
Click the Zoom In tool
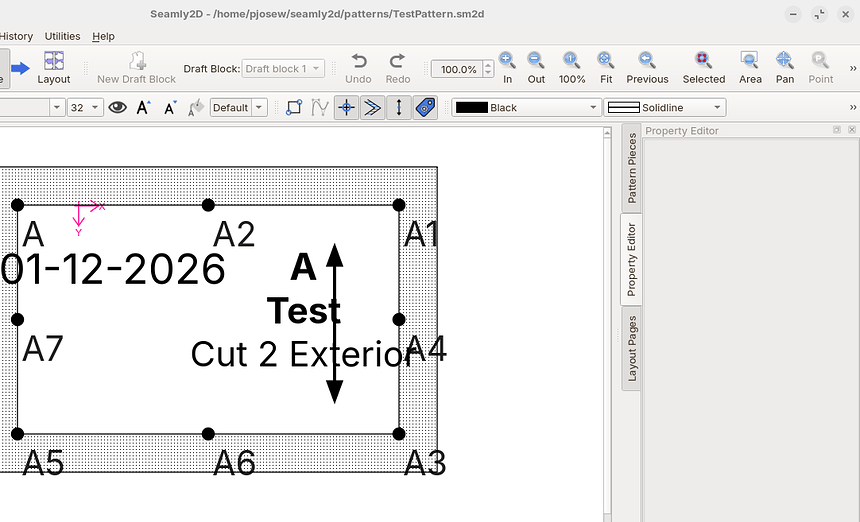(507, 67)
